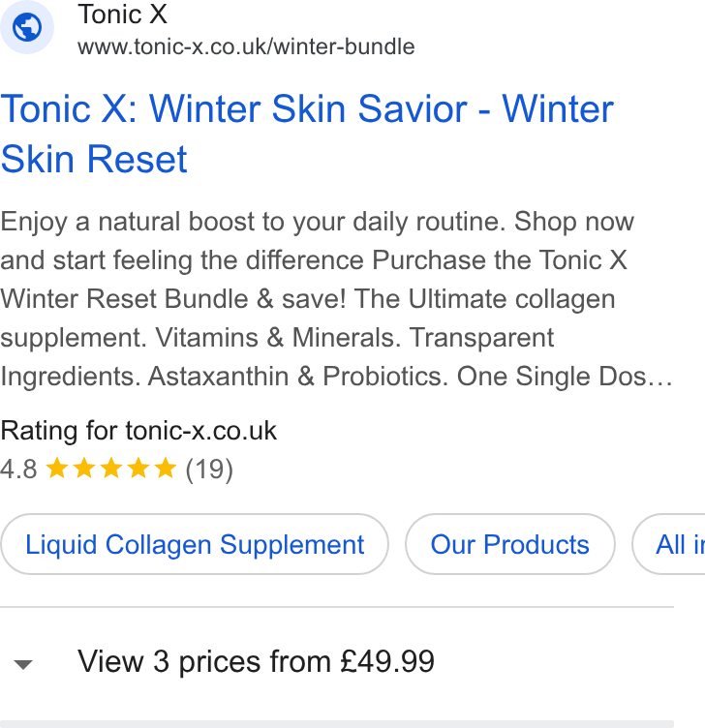705x728 pixels.
Task: Click the Rating for tonic-x.co.uk label
Action: pos(138,431)
